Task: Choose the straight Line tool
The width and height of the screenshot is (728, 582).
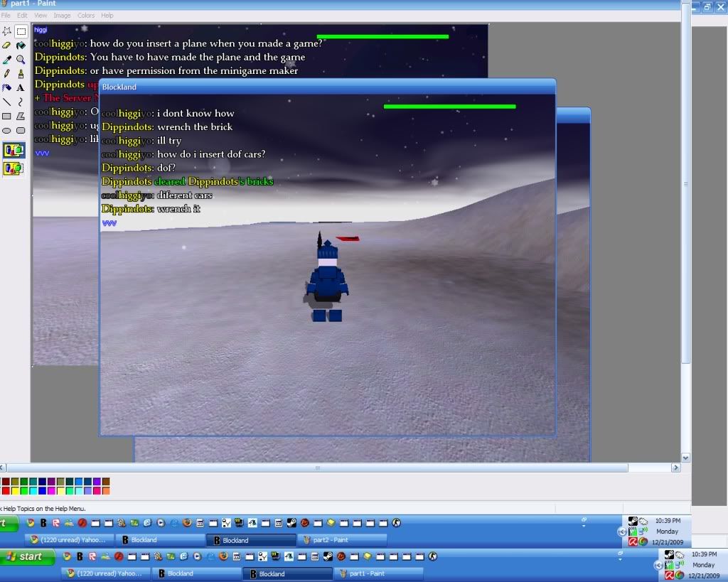Action: coord(7,102)
